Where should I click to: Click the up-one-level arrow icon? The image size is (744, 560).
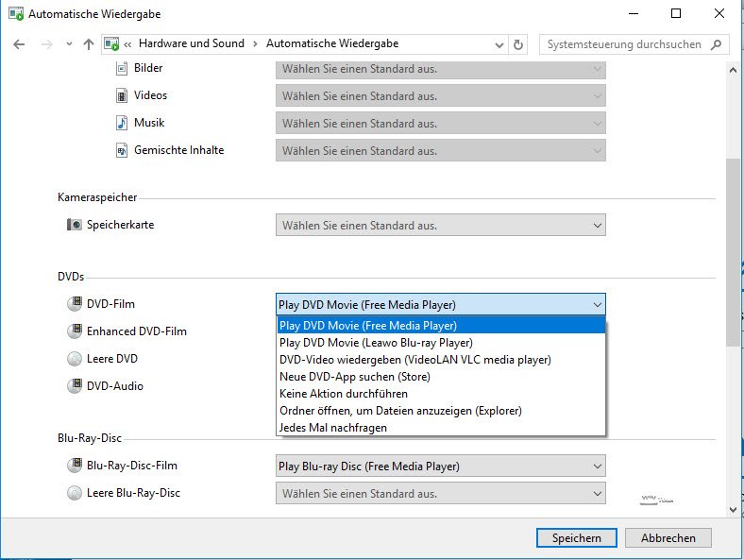pyautogui.click(x=89, y=44)
